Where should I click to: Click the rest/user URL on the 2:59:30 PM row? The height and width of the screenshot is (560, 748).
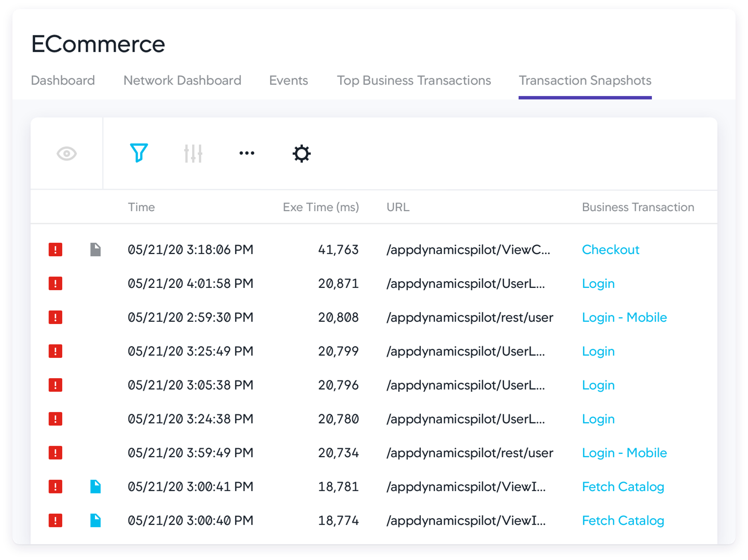tap(470, 317)
